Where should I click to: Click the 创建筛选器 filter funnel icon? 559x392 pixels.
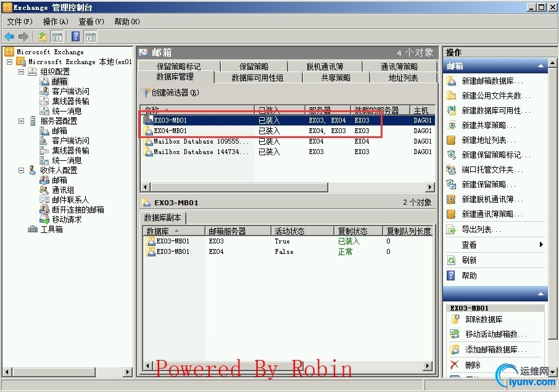(145, 92)
